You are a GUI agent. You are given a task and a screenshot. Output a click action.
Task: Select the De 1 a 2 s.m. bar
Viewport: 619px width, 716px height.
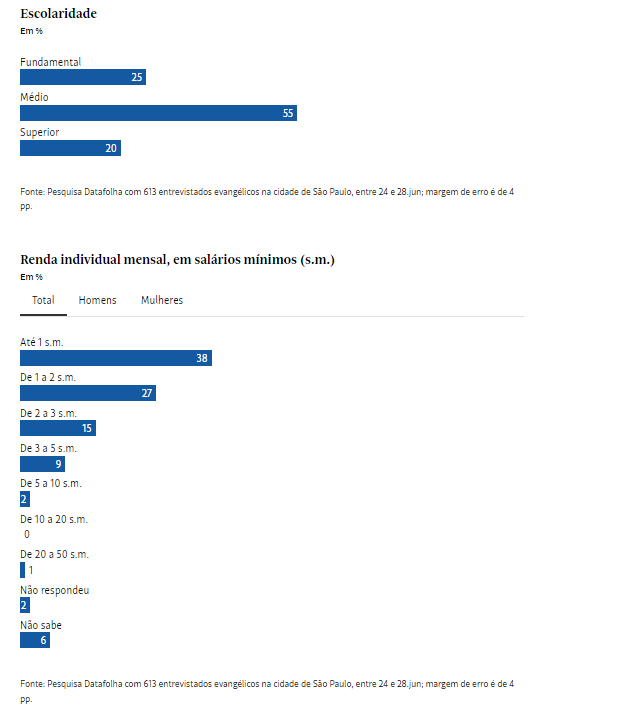(88, 393)
